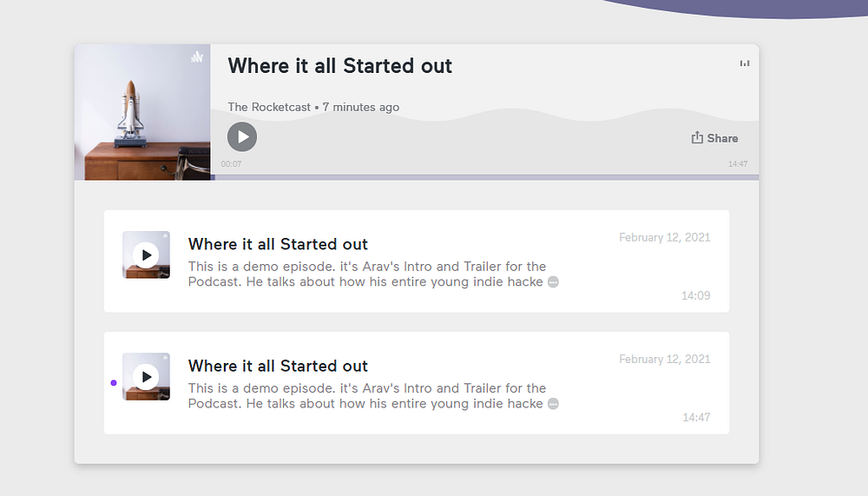
Task: Click the 00:07 elapsed time label
Action: tap(232, 164)
